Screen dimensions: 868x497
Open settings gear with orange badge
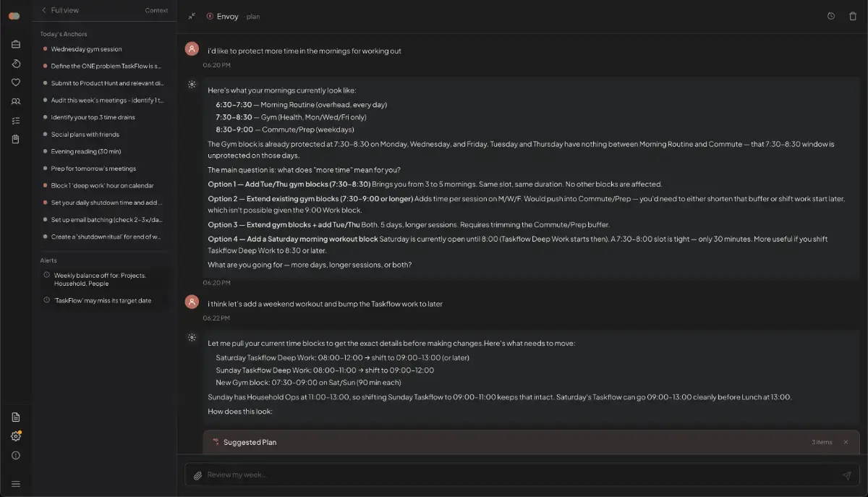pos(16,436)
